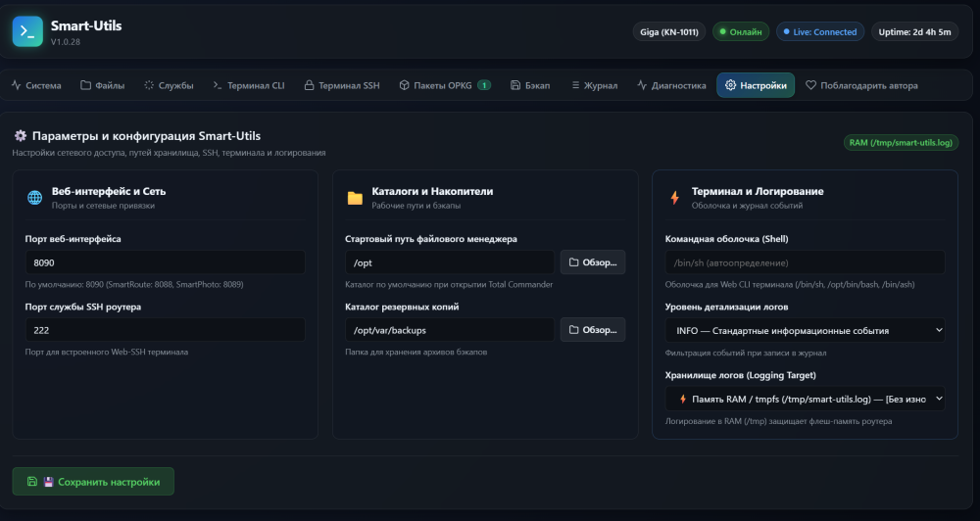Switch to the Пакеты OPKG tab
This screenshot has height=521, width=980.
click(x=445, y=85)
